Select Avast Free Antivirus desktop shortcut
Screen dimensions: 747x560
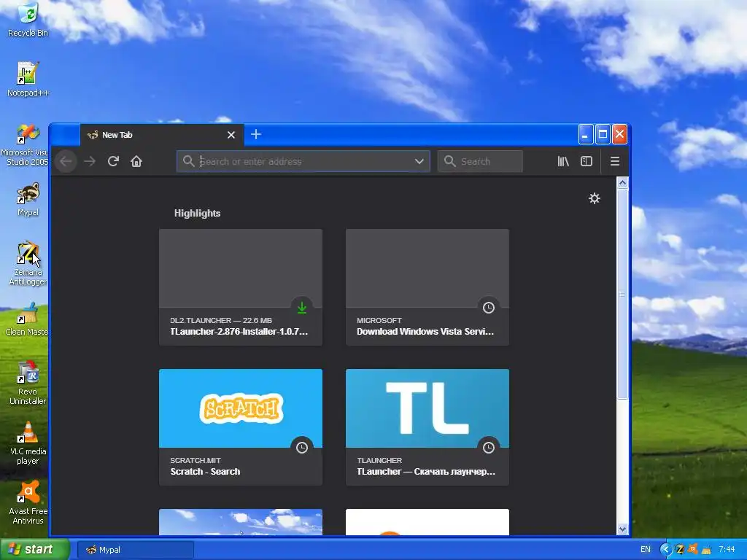coord(28,503)
